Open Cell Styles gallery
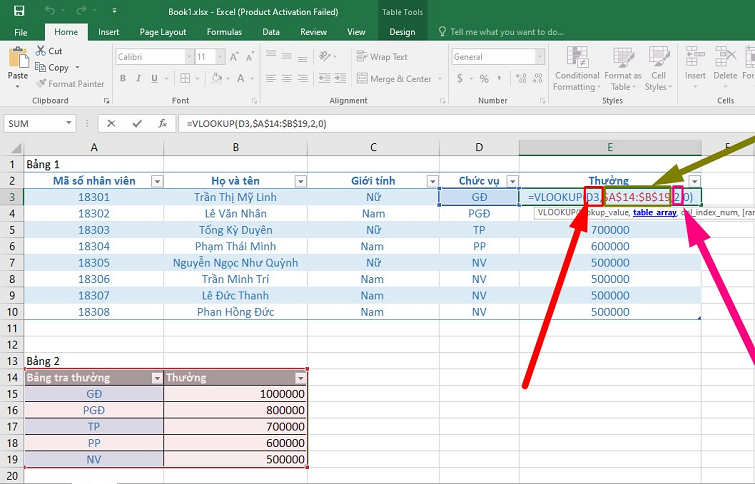This screenshot has height=484, width=755. pyautogui.click(x=659, y=69)
